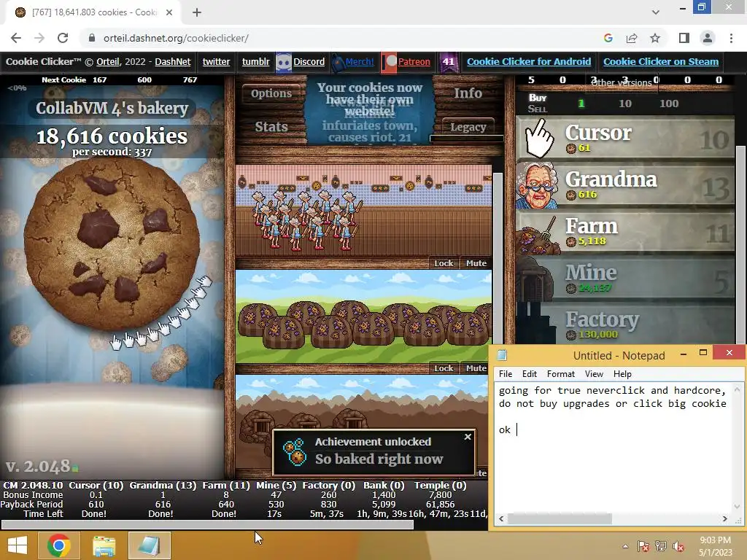Reload the Cookie Clicker page
This screenshot has width=747, height=560.
tap(63, 38)
